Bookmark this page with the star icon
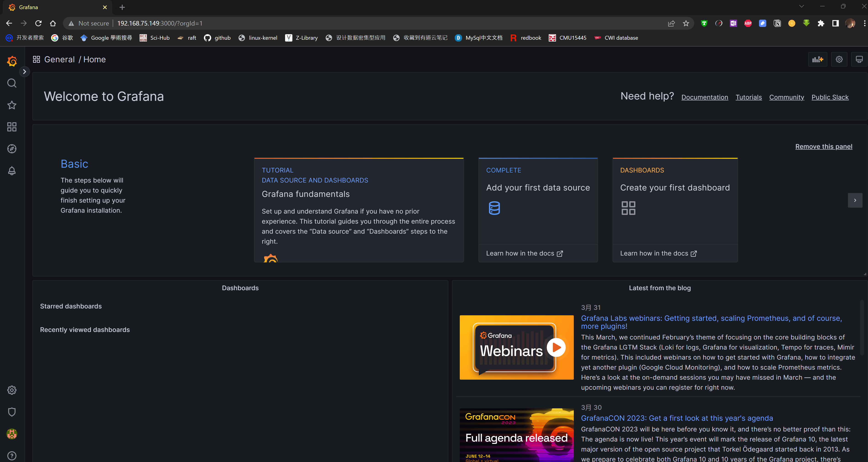Viewport: 868px width, 462px height. point(686,23)
